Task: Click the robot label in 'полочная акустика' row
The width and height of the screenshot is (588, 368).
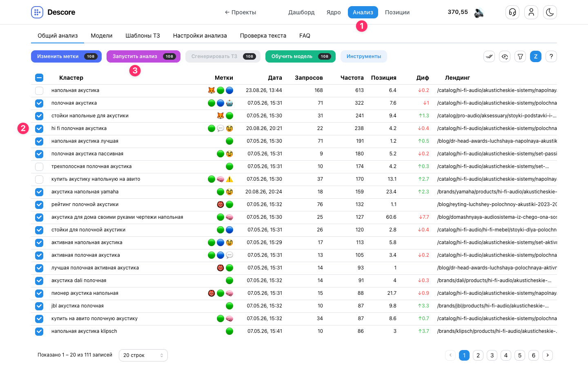Action: 229,103
